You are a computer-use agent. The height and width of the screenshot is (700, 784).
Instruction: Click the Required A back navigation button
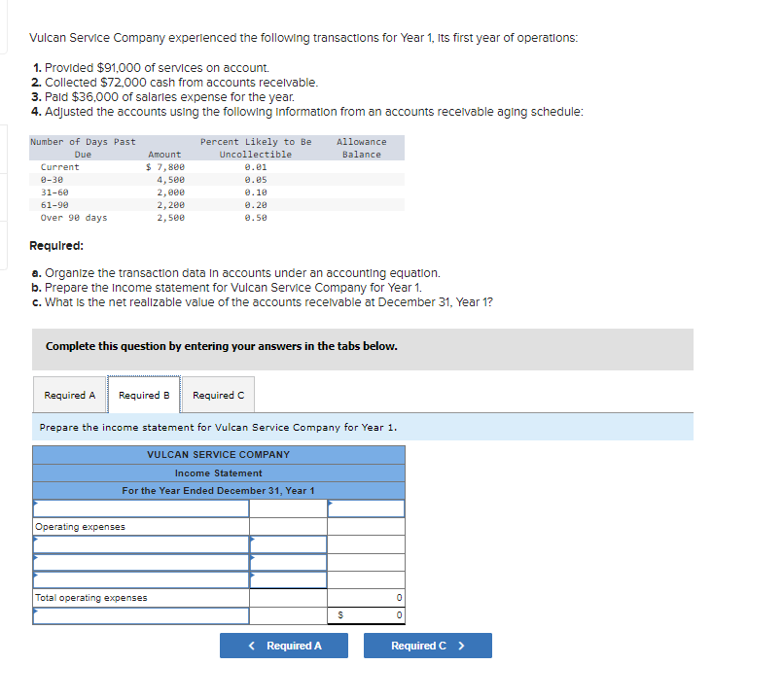pyautogui.click(x=283, y=645)
